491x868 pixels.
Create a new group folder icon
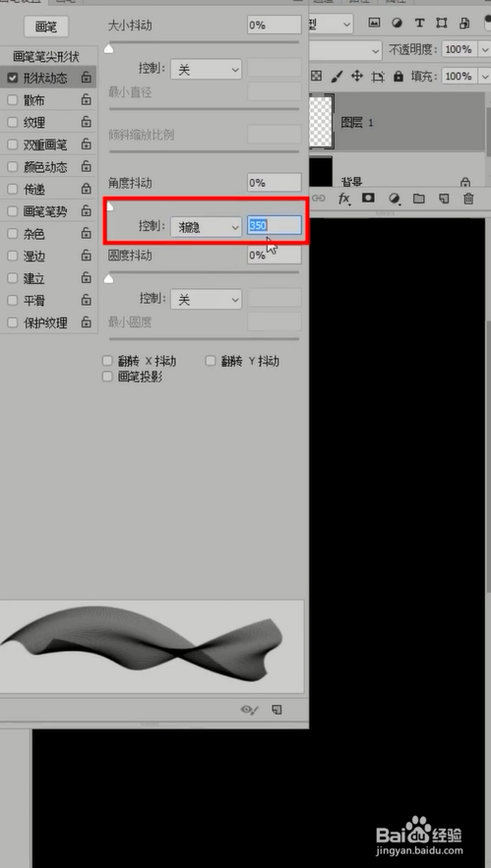pos(418,199)
